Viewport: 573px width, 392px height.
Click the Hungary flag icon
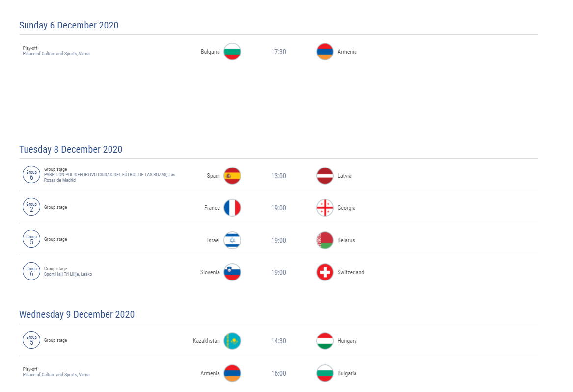pyautogui.click(x=325, y=341)
